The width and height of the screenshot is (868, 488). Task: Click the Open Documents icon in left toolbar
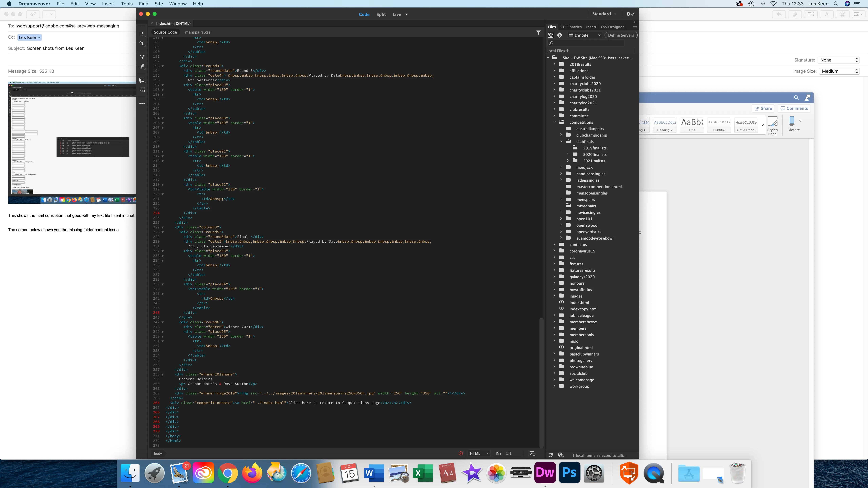click(142, 34)
